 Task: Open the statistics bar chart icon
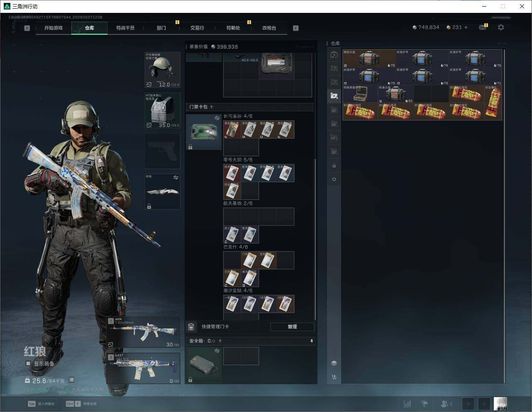tap(408, 404)
